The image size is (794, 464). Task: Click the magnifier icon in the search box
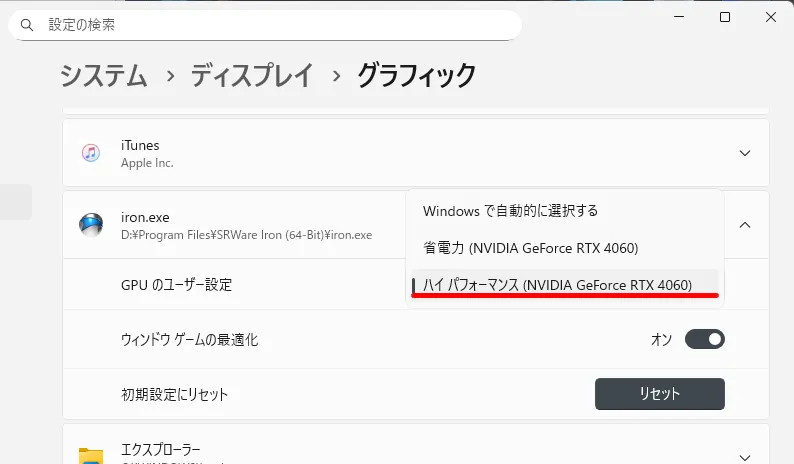click(x=27, y=24)
